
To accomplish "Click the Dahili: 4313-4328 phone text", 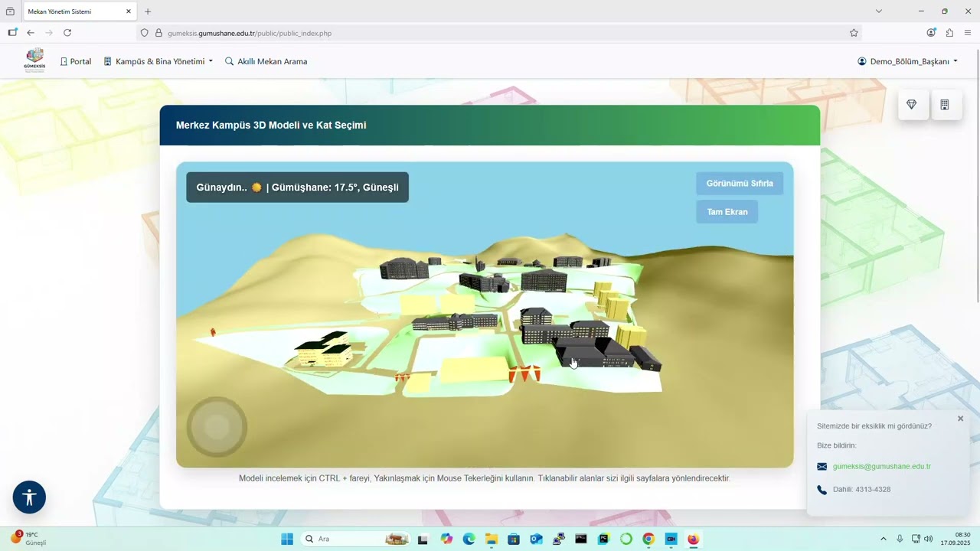I will click(862, 489).
